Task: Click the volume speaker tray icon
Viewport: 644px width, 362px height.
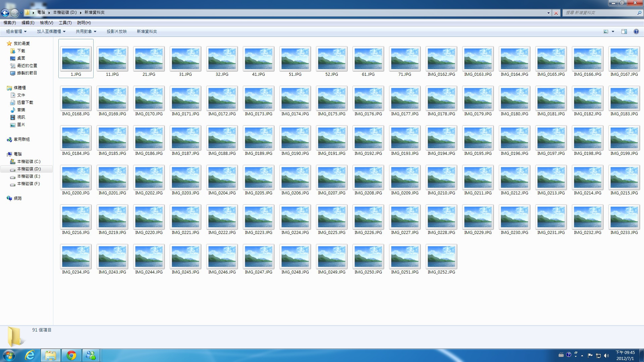Action: pos(606,356)
